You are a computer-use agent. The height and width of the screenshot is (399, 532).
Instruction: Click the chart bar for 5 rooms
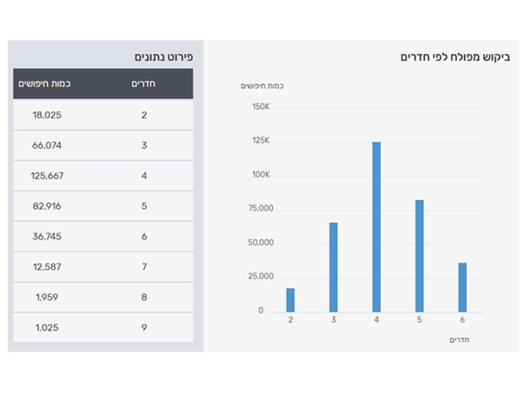[x=419, y=256]
